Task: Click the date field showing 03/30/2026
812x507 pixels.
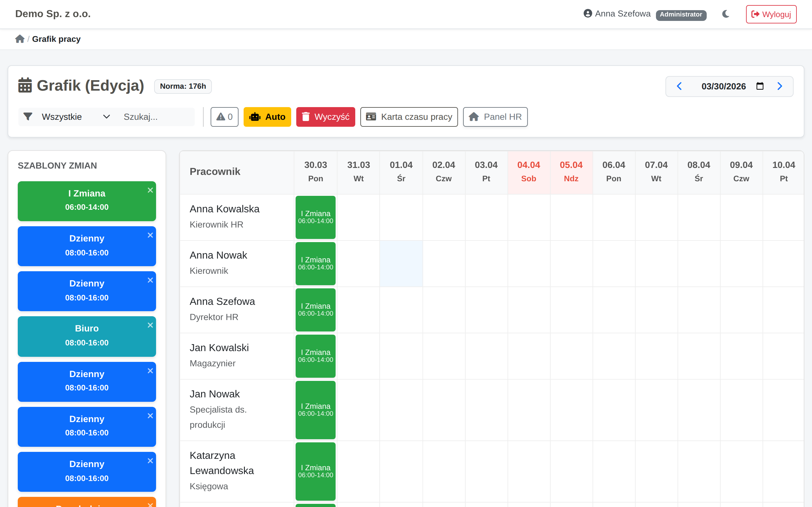Action: [724, 86]
